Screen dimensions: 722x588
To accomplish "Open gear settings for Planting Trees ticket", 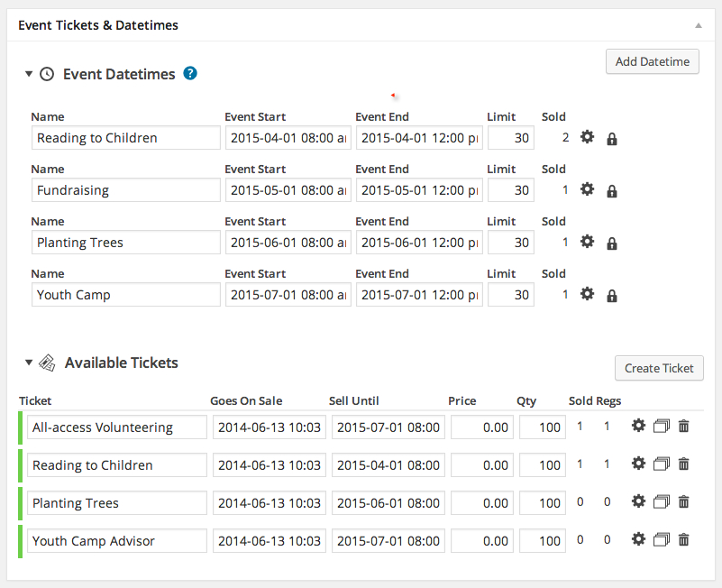I will click(x=638, y=501).
